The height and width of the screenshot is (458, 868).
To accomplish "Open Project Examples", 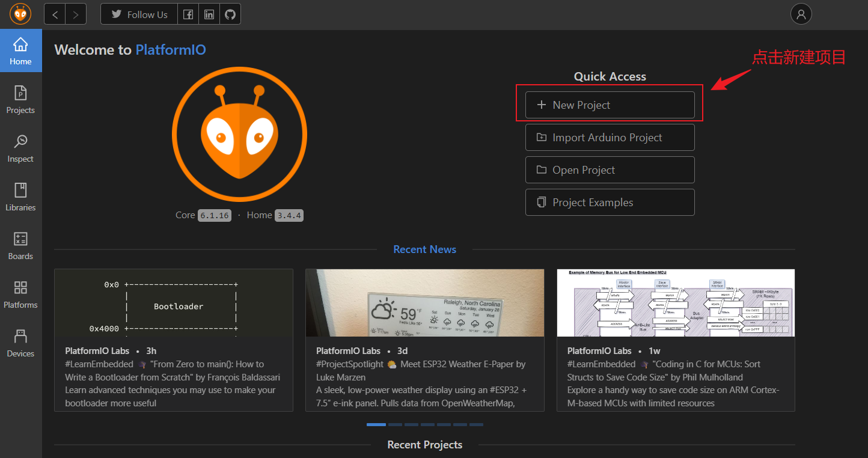I will (x=610, y=203).
